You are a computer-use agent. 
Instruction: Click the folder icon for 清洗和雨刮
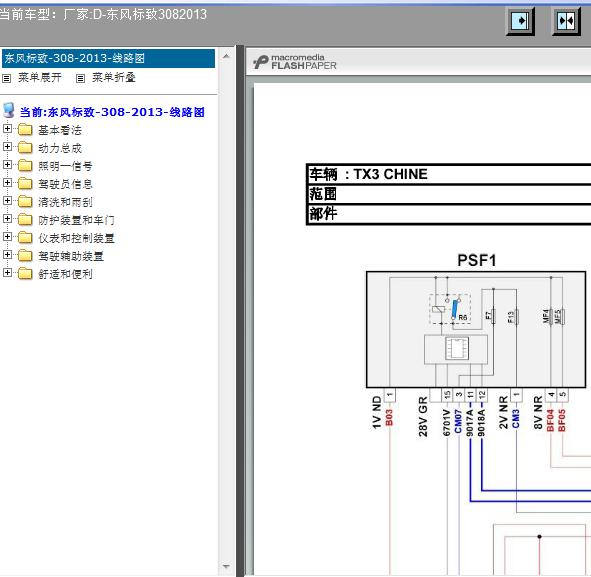[x=25, y=202]
